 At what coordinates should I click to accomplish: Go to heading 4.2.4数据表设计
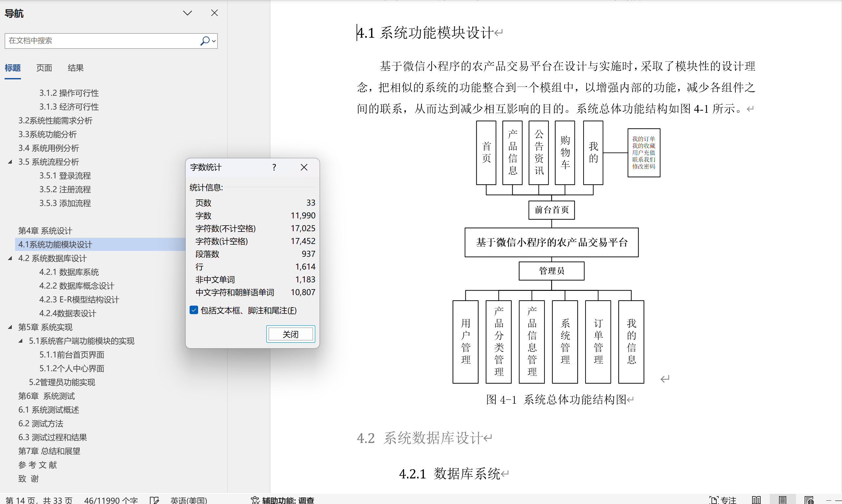68,313
